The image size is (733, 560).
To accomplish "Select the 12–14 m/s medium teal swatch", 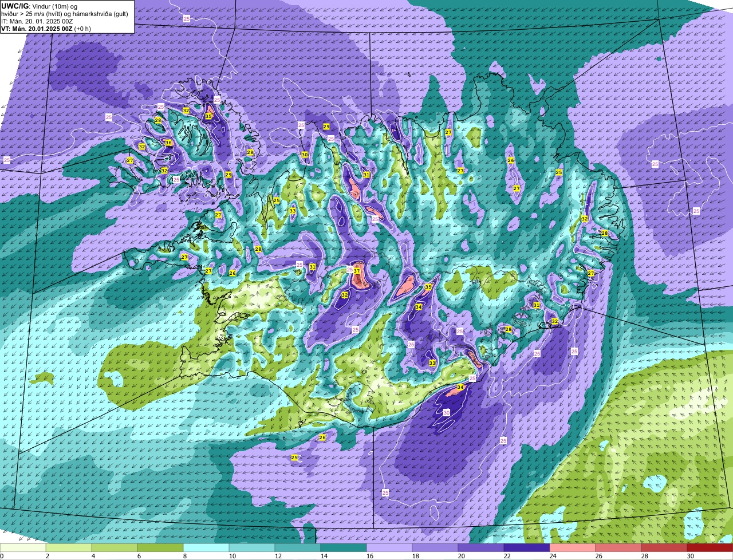I will [298, 548].
